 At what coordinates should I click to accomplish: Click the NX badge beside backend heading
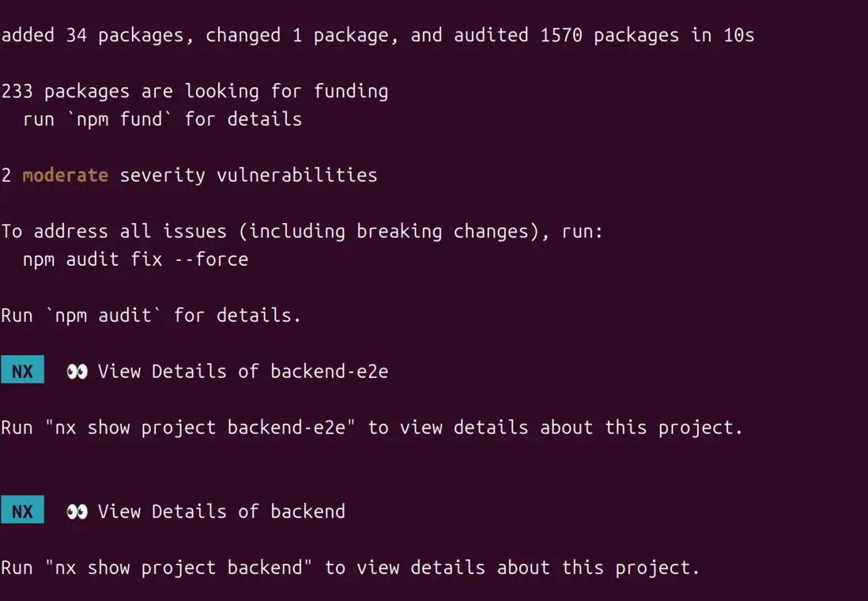[x=22, y=511]
